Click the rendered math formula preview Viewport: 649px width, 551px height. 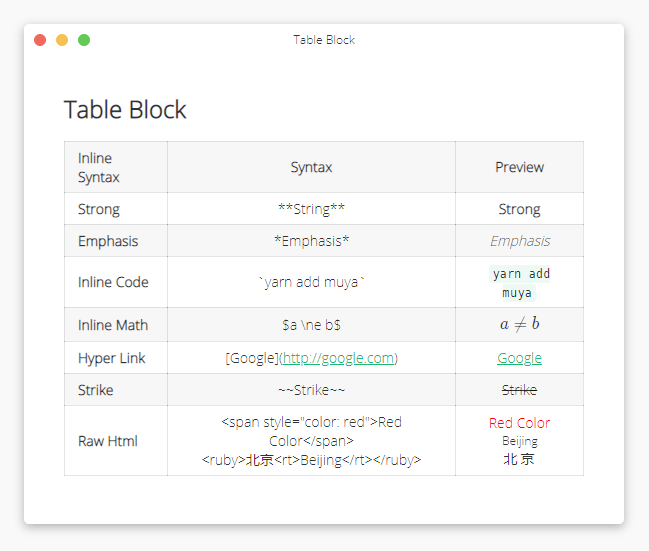point(519,324)
